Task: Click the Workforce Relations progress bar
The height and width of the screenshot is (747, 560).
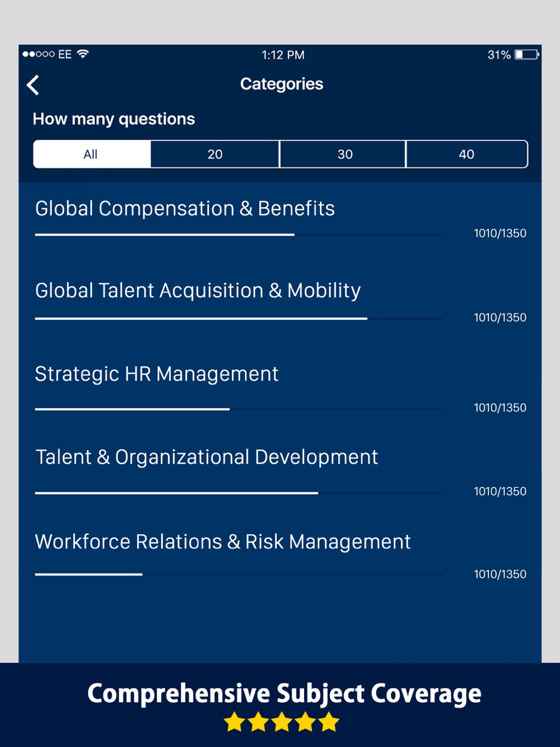Action: 239,574
